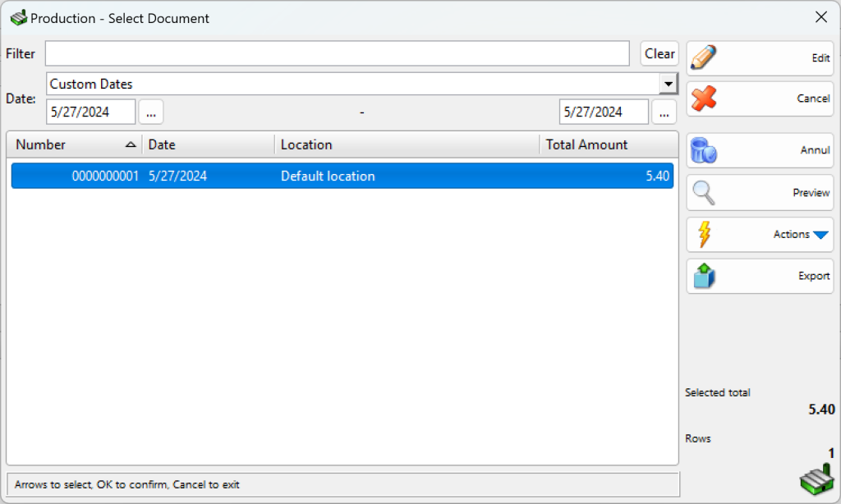Click the Export box icon

click(704, 276)
